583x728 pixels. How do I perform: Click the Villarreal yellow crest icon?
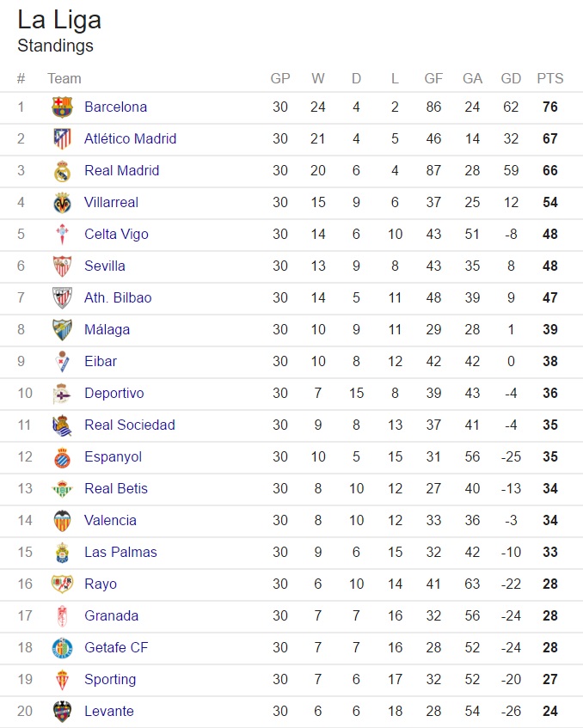(x=62, y=203)
